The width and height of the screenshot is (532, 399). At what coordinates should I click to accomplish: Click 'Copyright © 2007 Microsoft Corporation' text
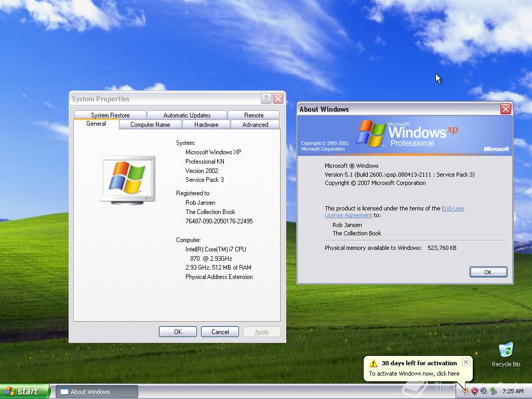pyautogui.click(x=375, y=183)
